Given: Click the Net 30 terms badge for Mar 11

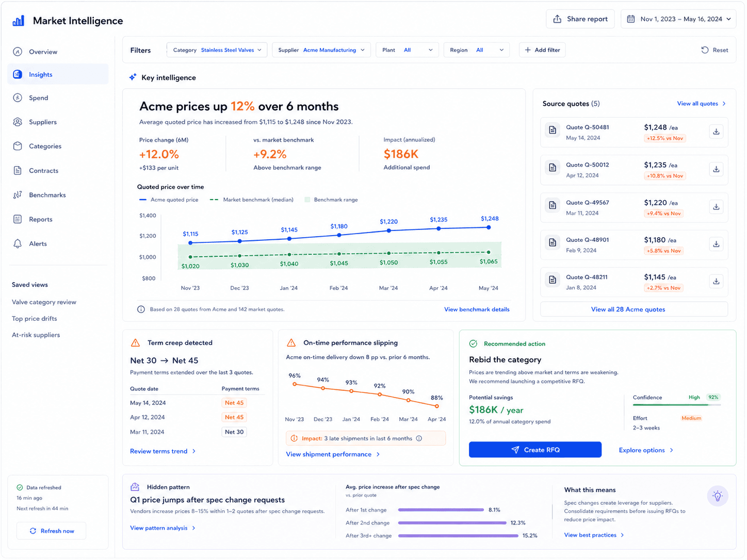Looking at the screenshot, I should pos(234,432).
